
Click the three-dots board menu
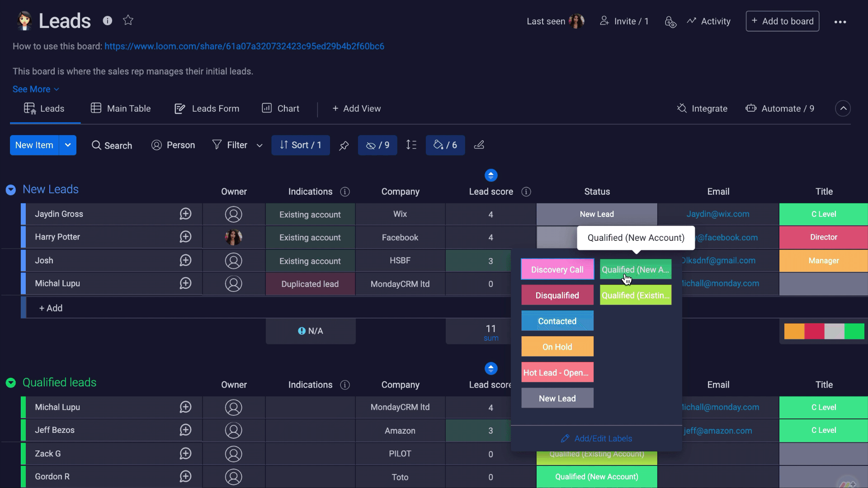[840, 22]
